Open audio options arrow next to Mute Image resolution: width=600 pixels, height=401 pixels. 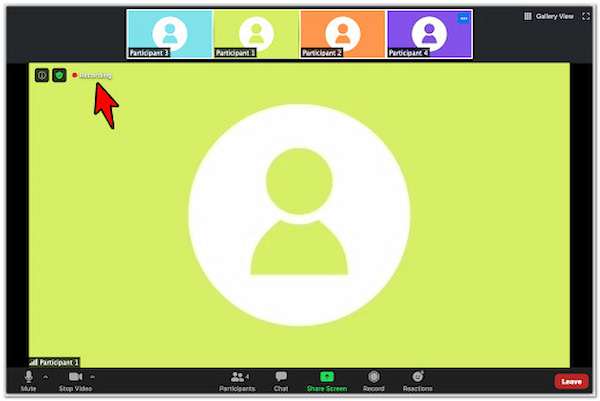pos(46,377)
